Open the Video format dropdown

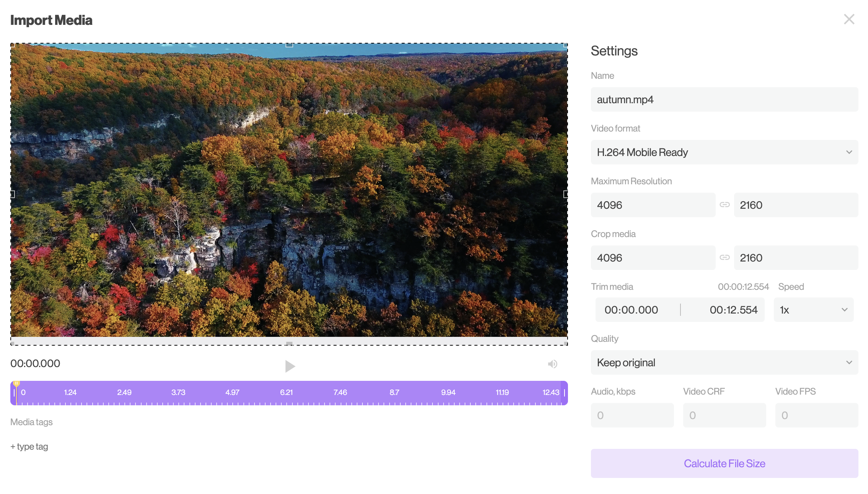(x=724, y=152)
